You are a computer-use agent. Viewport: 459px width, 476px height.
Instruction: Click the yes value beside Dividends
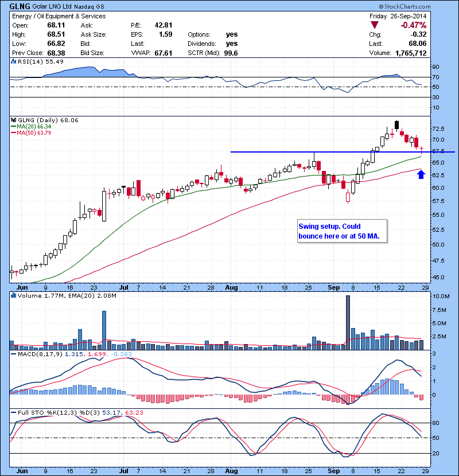click(232, 44)
